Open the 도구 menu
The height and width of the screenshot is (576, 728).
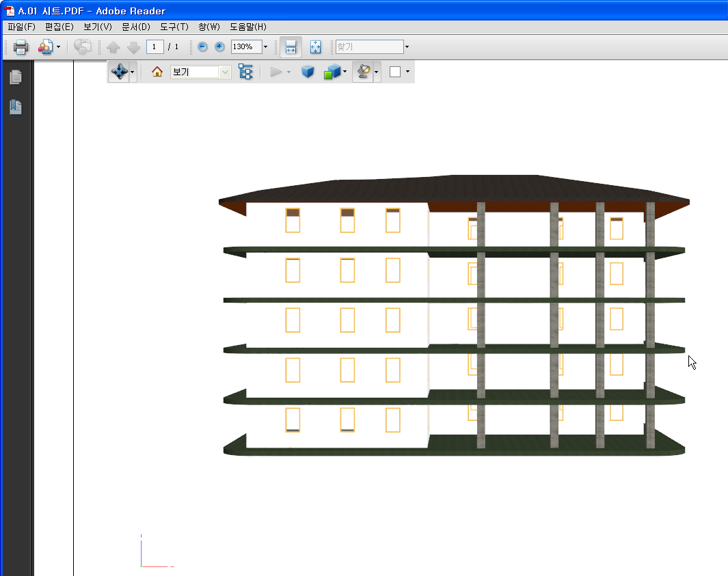click(x=173, y=27)
